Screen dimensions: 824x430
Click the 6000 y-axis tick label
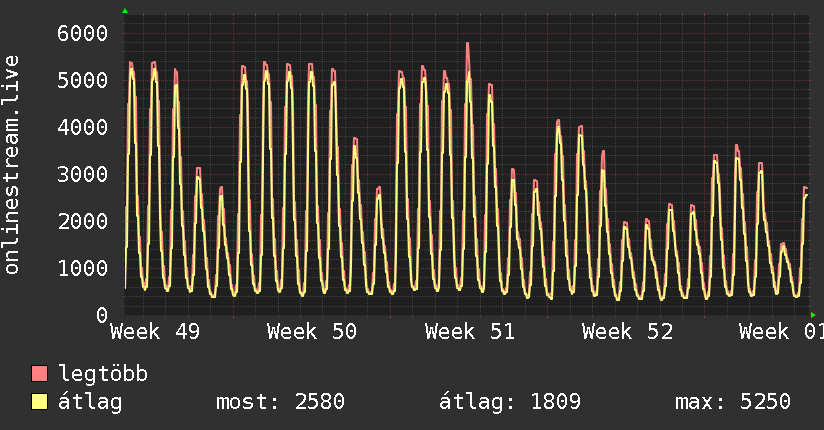[83, 34]
